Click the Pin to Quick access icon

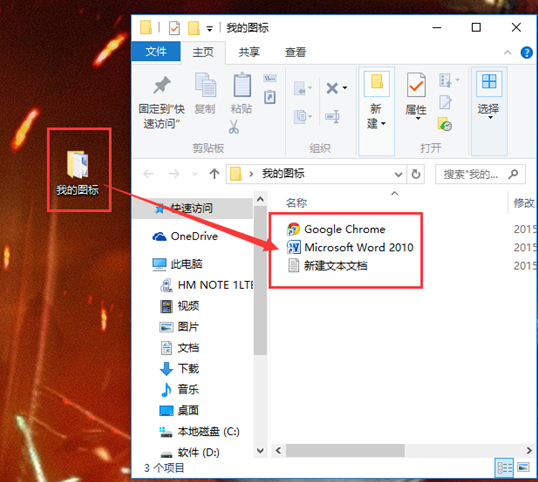point(162,85)
